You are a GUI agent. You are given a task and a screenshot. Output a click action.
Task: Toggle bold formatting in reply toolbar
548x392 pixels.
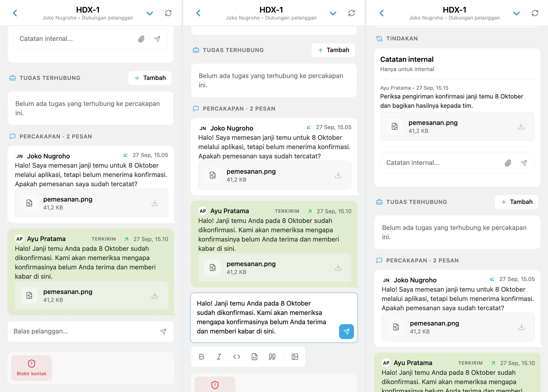[x=201, y=357]
